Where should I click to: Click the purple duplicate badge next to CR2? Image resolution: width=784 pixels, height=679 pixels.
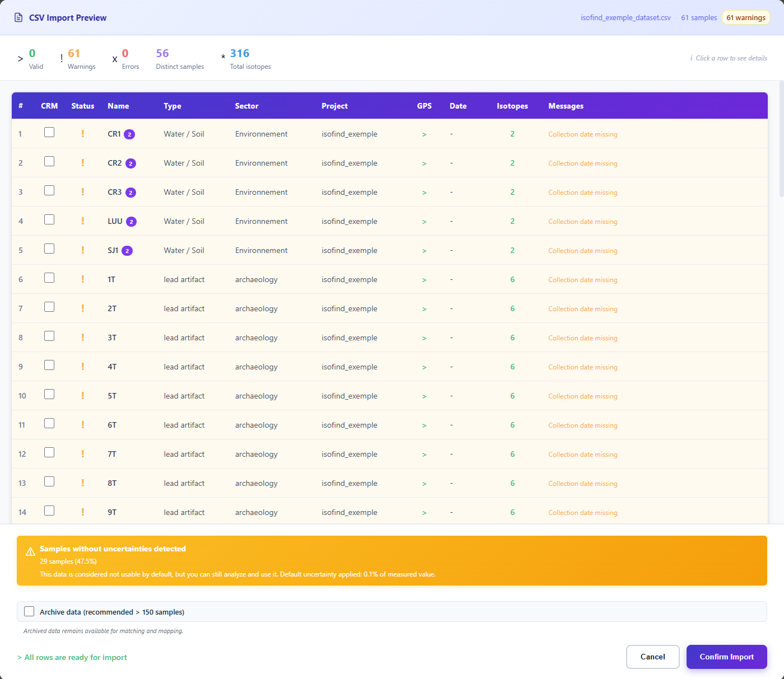pos(130,163)
